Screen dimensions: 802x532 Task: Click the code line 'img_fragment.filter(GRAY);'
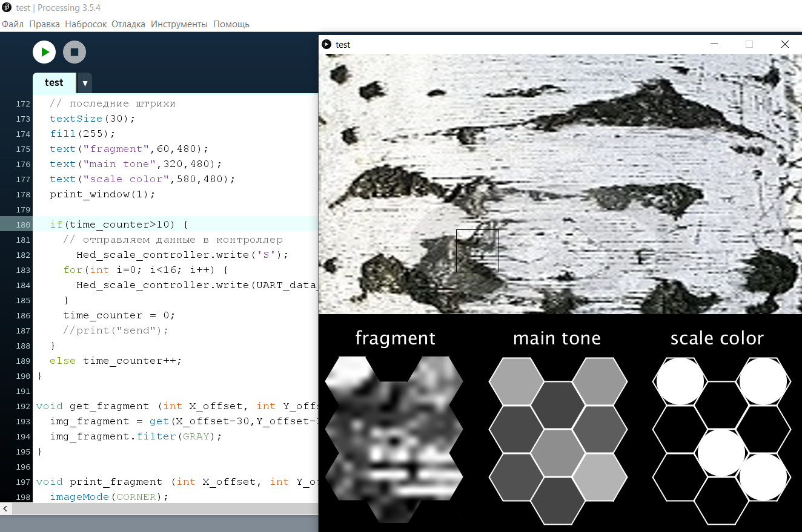136,436
